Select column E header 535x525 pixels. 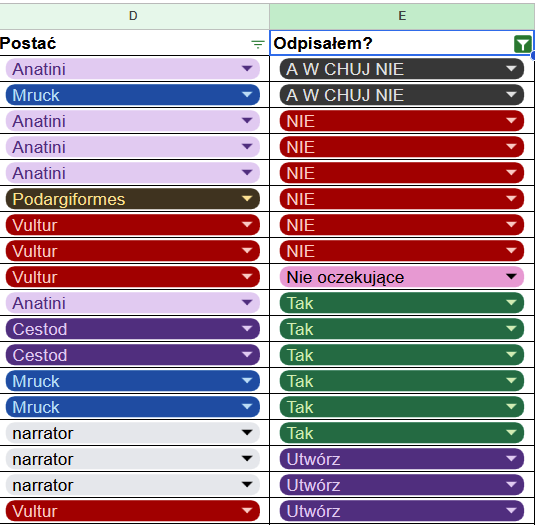[402, 16]
